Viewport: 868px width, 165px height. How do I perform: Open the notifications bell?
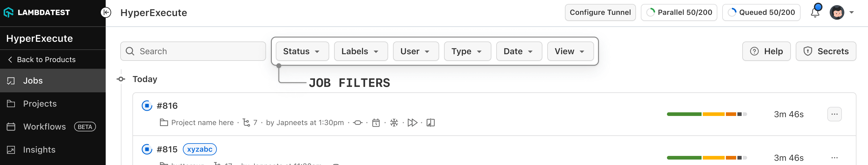tap(815, 12)
